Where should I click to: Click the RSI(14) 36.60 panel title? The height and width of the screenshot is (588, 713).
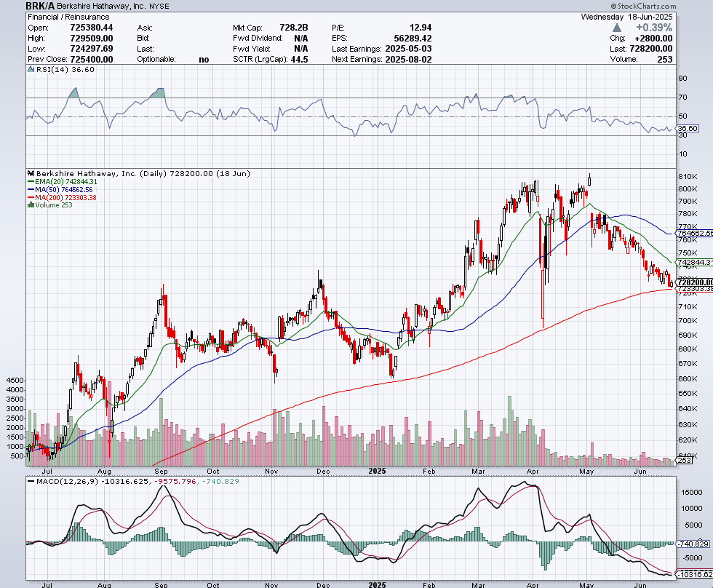[65, 70]
